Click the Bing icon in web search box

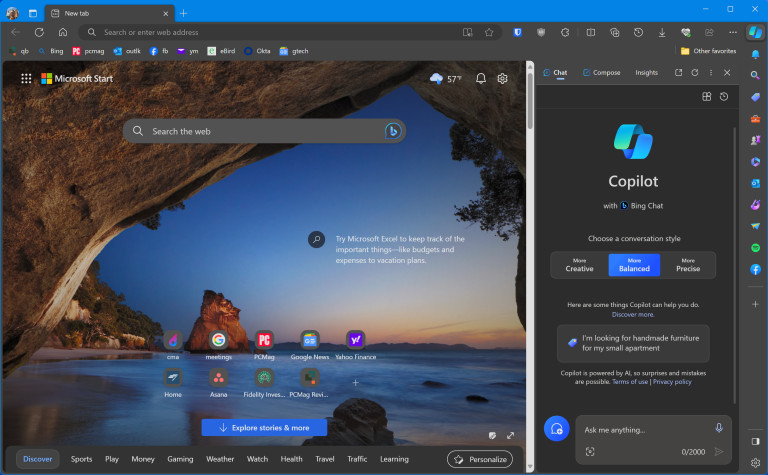393,131
